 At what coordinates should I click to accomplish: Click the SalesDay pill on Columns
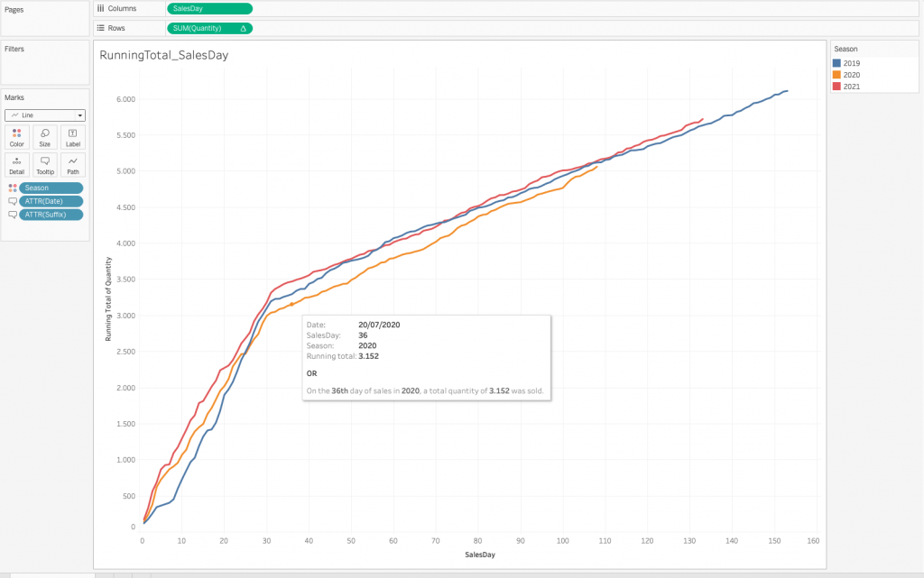coord(209,8)
